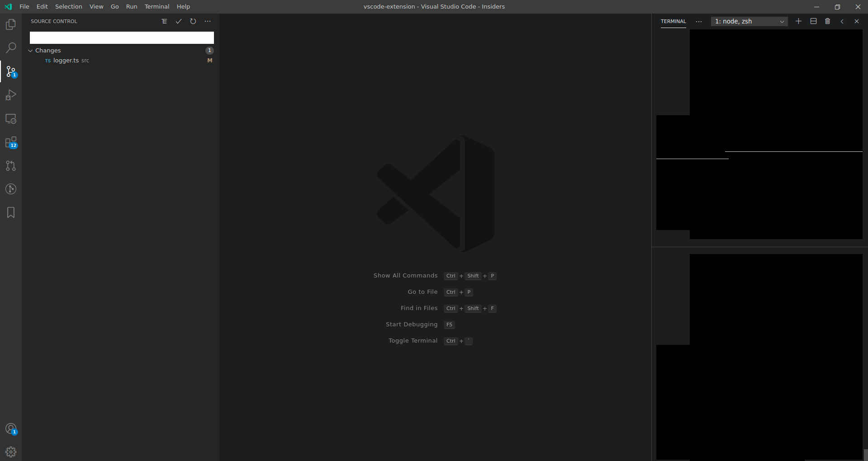
Task: Restore down the VS Code window
Action: 837,6
